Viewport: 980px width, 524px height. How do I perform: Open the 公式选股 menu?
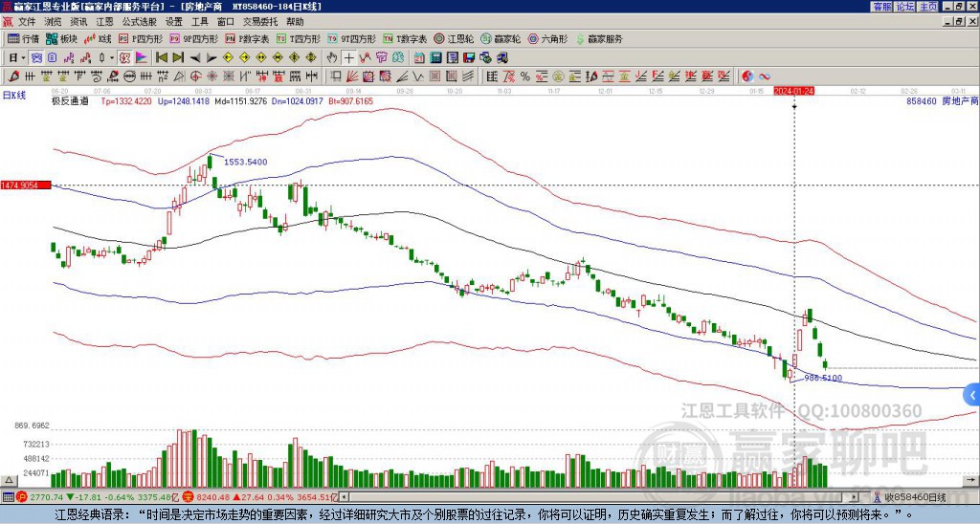click(x=140, y=22)
